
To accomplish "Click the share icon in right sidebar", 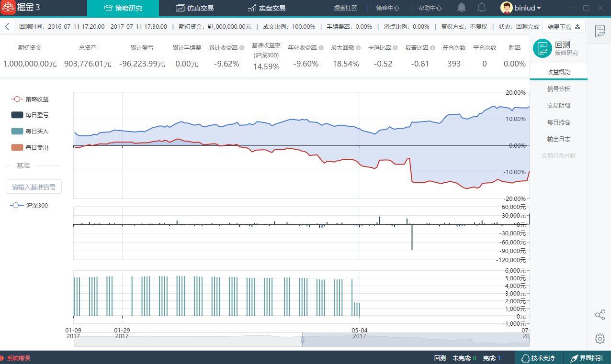I will [600, 315].
